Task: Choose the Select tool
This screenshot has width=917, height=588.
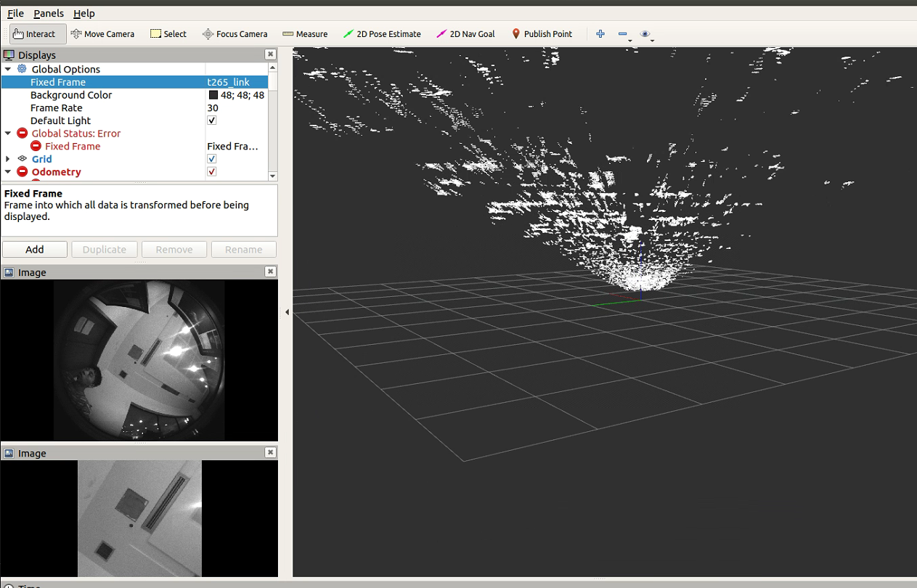Action: [168, 34]
